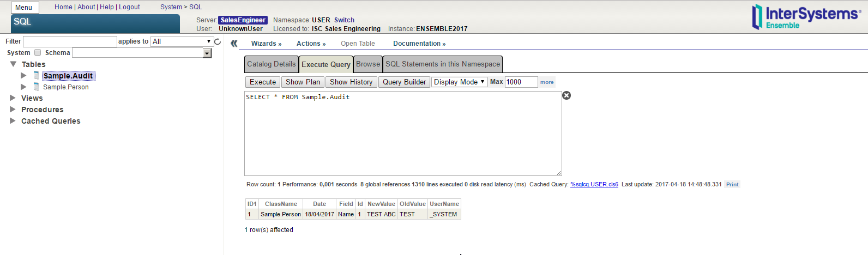The height and width of the screenshot is (255, 868).
Task: Collapse the Tables tree section
Action: (x=13, y=64)
